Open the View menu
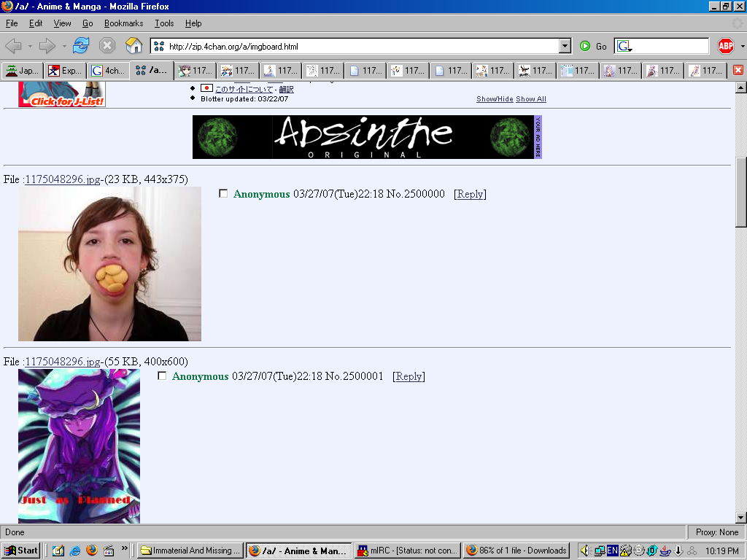The width and height of the screenshot is (747, 560). 62,23
